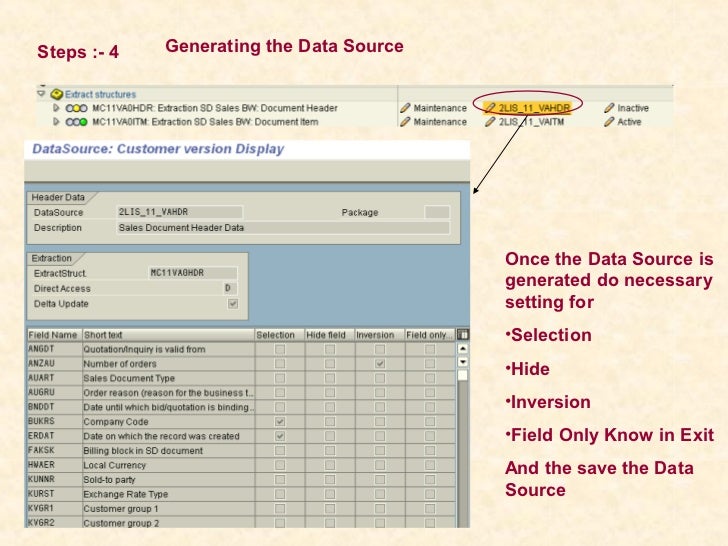Click the Field only column header
The width and height of the screenshot is (728, 546).
click(x=430, y=335)
